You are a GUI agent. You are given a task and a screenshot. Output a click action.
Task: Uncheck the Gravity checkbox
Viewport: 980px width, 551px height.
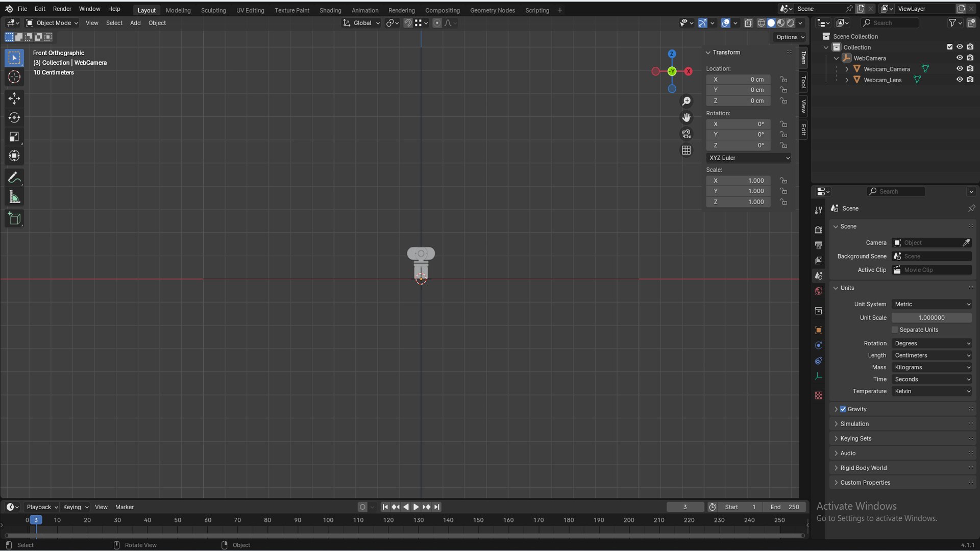point(843,409)
